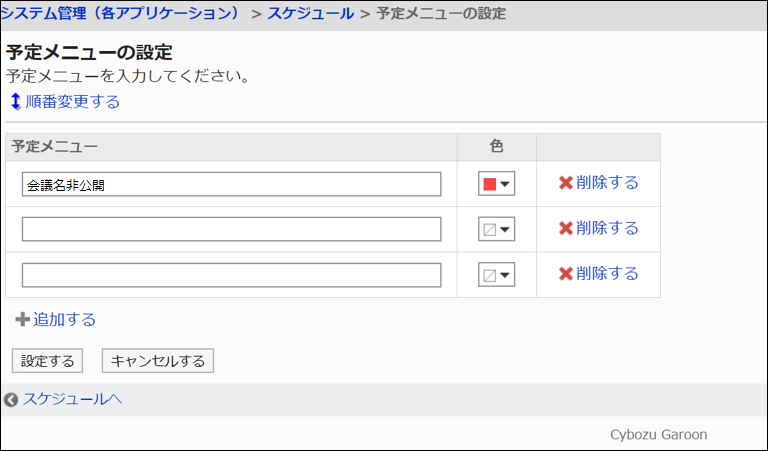This screenshot has width=768, height=451.
Task: Click the up-down arrows reorder icon
Action: point(15,101)
